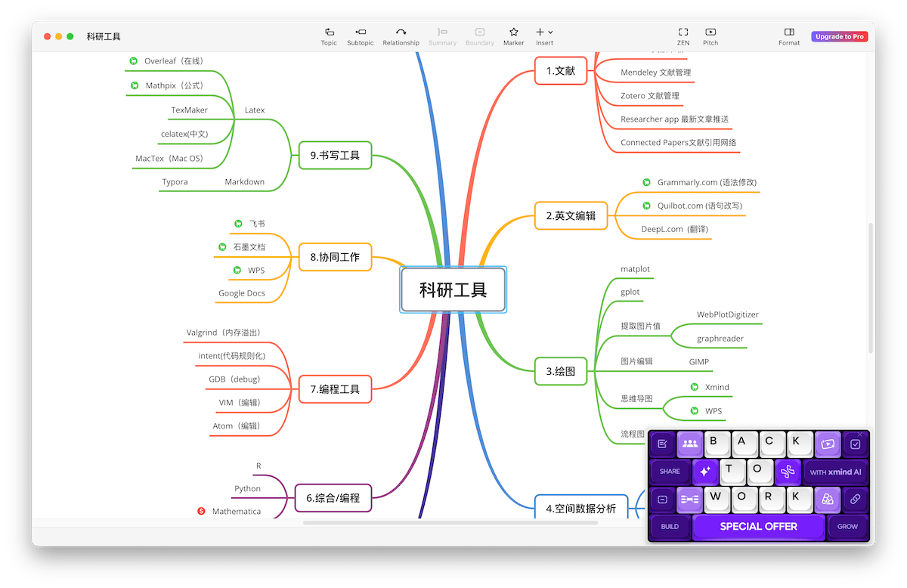Click green marker beside Overleaf（在线）
Viewport: 907px width, 588px height.
(134, 61)
